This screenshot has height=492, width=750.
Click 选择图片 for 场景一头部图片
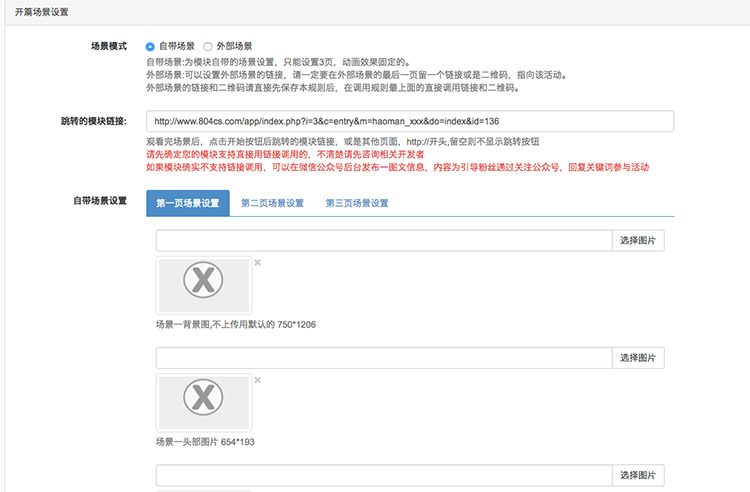coord(638,358)
